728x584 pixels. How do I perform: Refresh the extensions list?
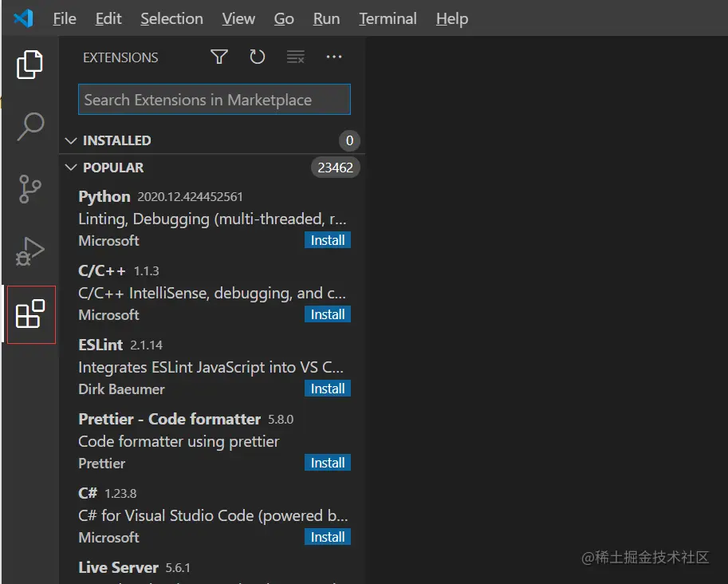click(257, 57)
